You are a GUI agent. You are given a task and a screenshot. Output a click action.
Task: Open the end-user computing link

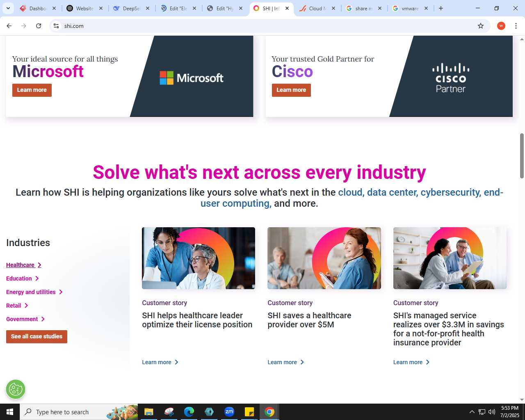point(235,203)
